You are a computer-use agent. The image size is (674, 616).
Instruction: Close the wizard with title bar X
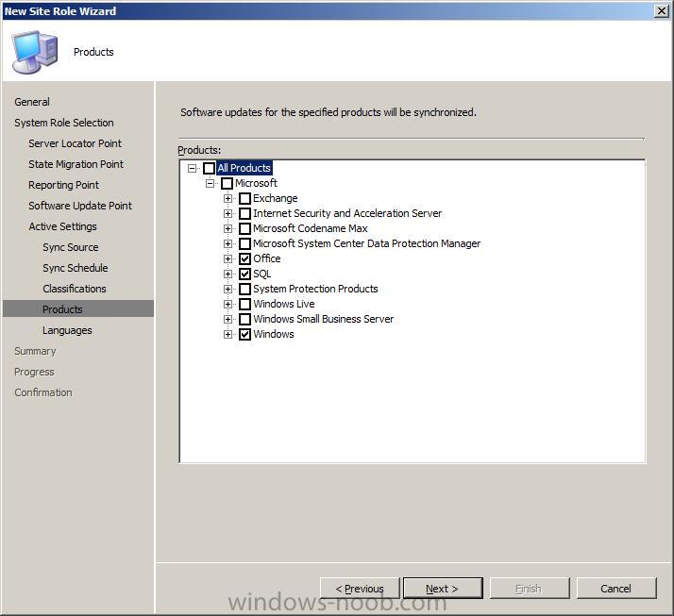tap(662, 10)
